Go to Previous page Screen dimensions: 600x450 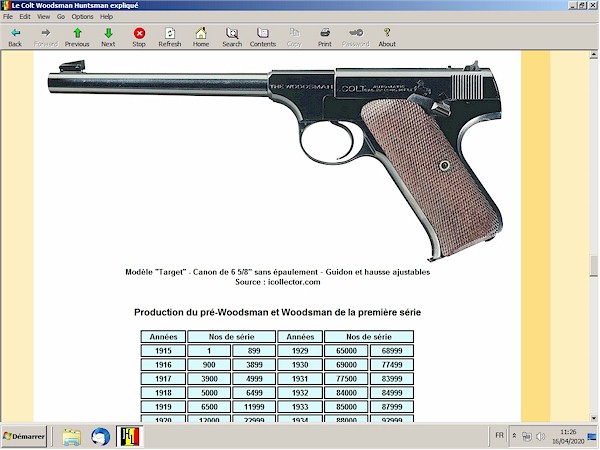click(x=77, y=37)
